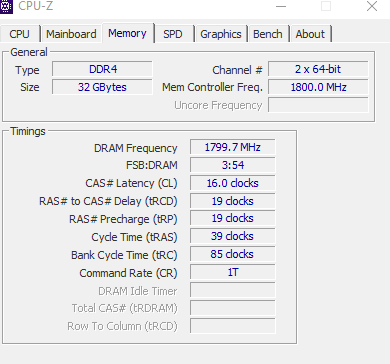
Task: Click the empty Uncore Frequency field
Action: [318, 105]
